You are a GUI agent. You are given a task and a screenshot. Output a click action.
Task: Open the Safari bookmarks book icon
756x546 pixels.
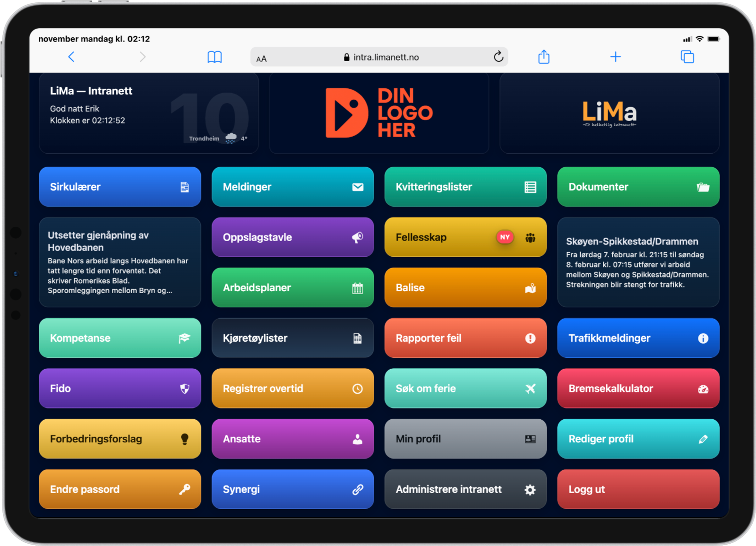point(215,57)
